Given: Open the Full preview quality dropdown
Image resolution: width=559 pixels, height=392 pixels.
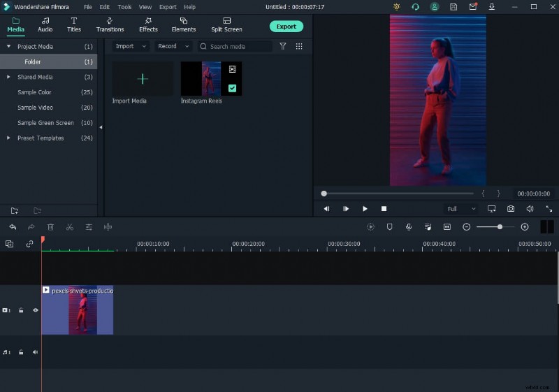Looking at the screenshot, I should (461, 209).
